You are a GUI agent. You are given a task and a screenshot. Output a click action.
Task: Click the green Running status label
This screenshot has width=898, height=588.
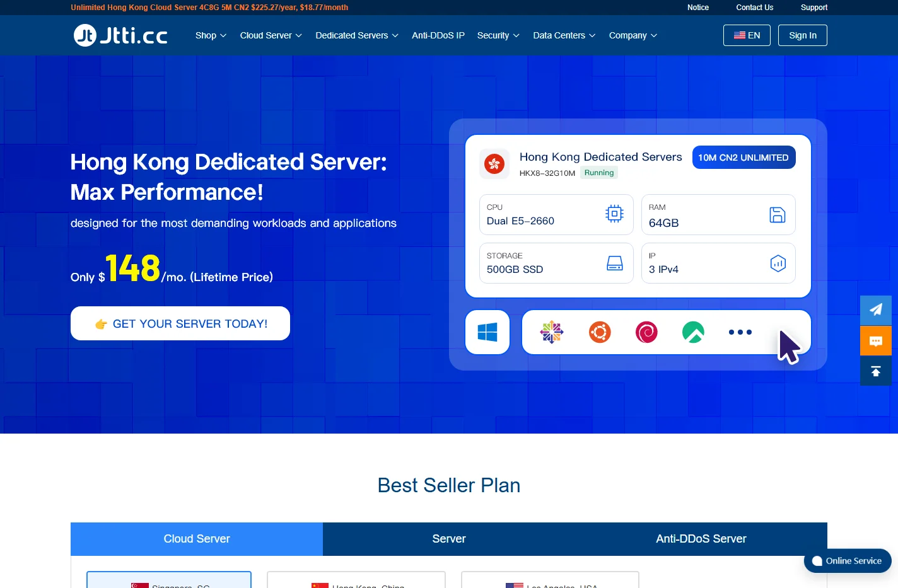599,173
